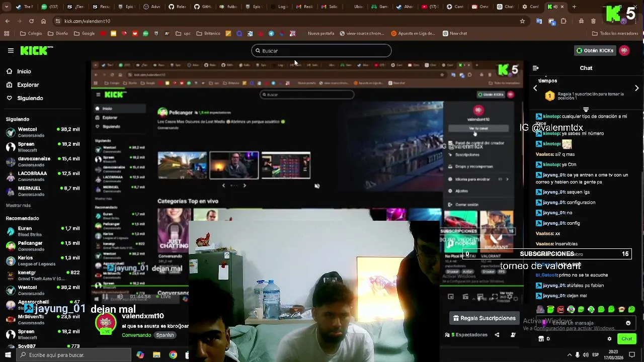Open Windows Start menu
The image size is (644, 362).
[8, 355]
